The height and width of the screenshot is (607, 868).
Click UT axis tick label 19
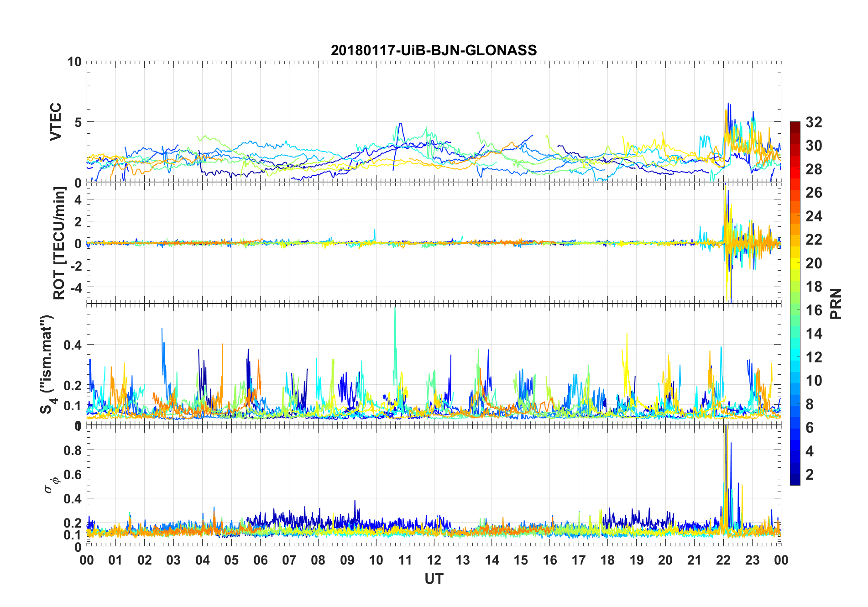[637, 560]
